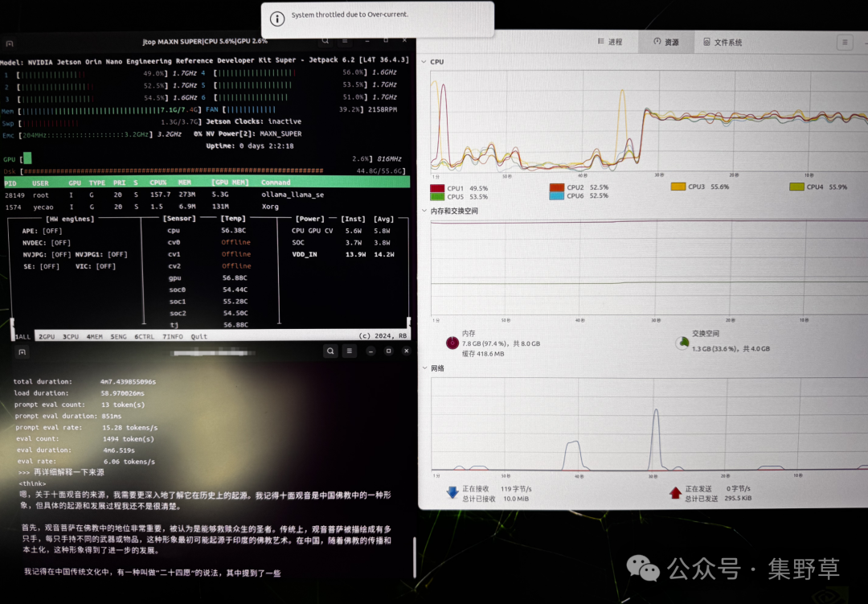Open the 5ENG page in jtop
This screenshot has width=868, height=604.
pos(118,336)
